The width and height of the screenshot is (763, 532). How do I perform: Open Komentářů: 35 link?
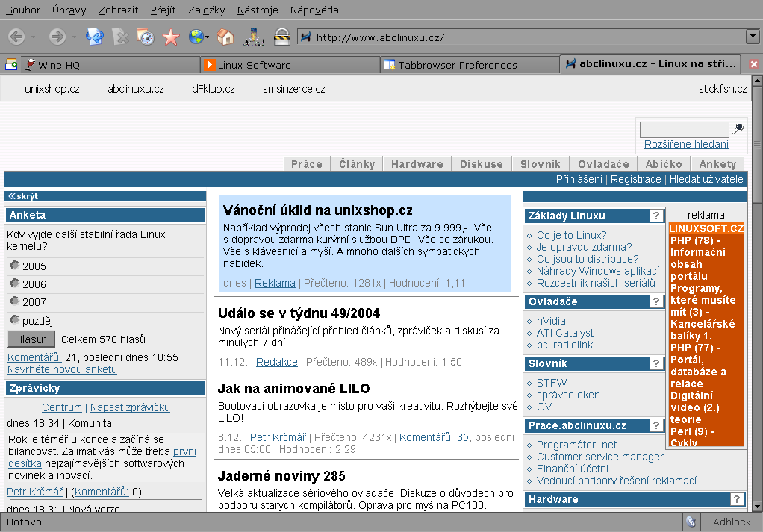coord(434,437)
